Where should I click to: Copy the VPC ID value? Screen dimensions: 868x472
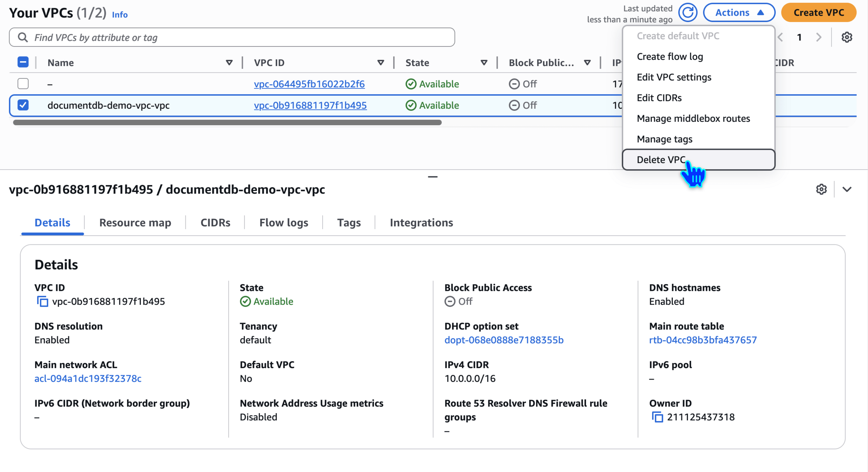tap(43, 301)
